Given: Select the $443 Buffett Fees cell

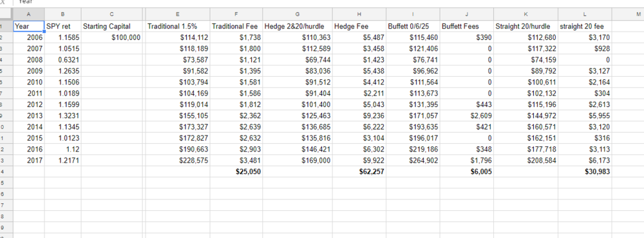Looking at the screenshot, I should tap(466, 105).
